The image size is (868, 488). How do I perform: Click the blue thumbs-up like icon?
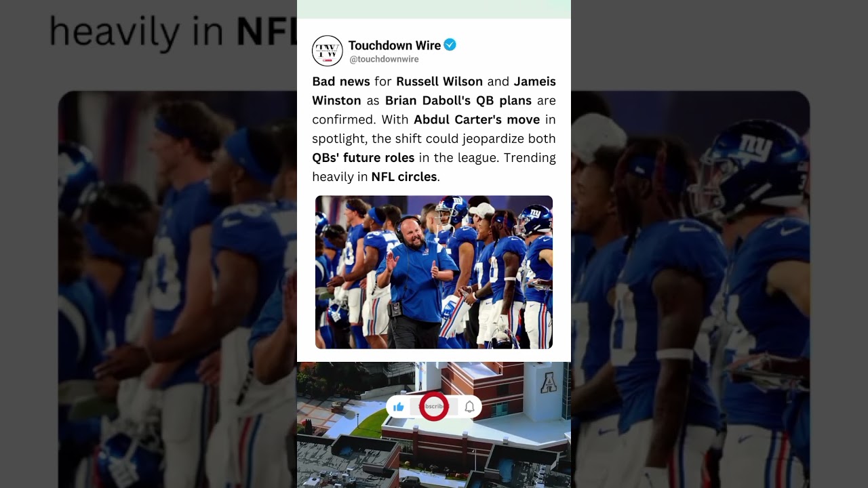[x=399, y=407]
